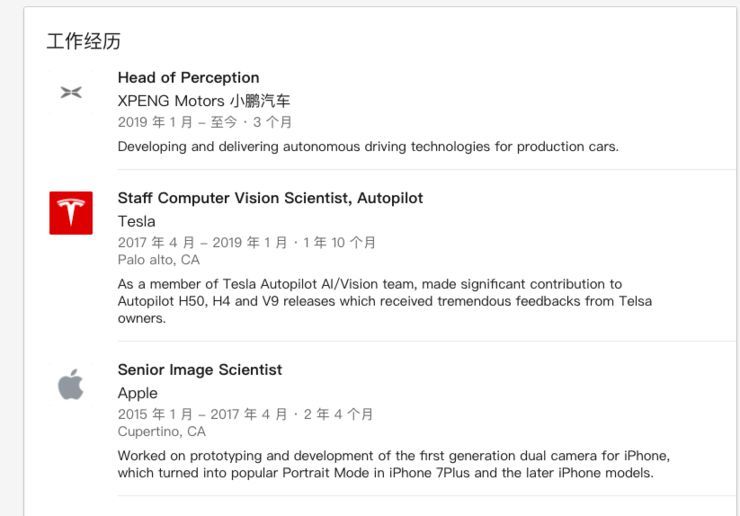Viewport: 740px width, 516px height.
Task: Open the Head of Perception job title
Action: pos(188,78)
